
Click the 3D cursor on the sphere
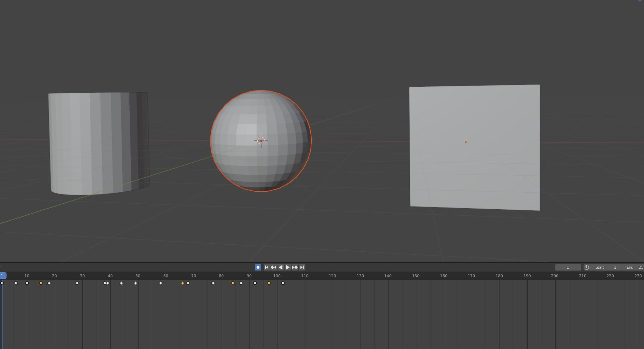261,140
